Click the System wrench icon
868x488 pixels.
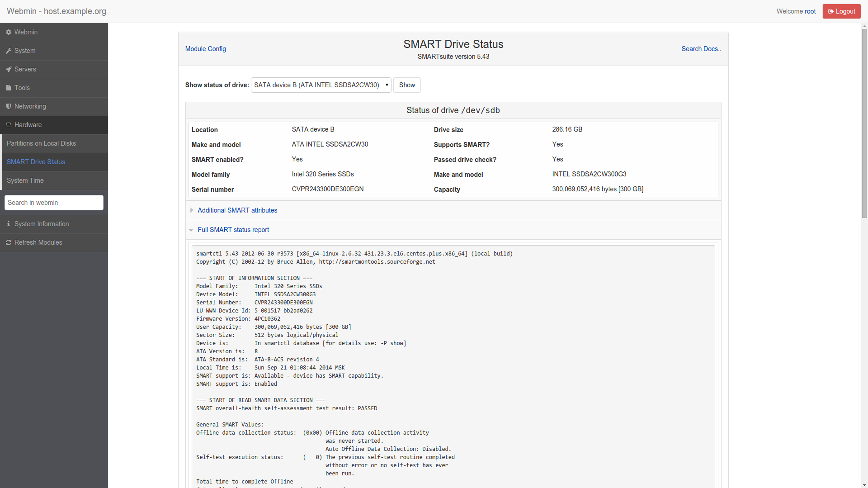[9, 51]
